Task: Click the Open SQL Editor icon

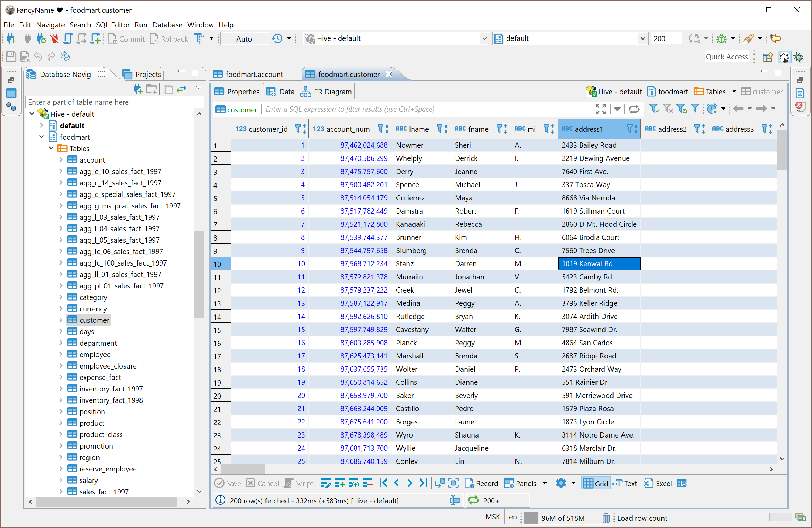Action: tap(68, 38)
